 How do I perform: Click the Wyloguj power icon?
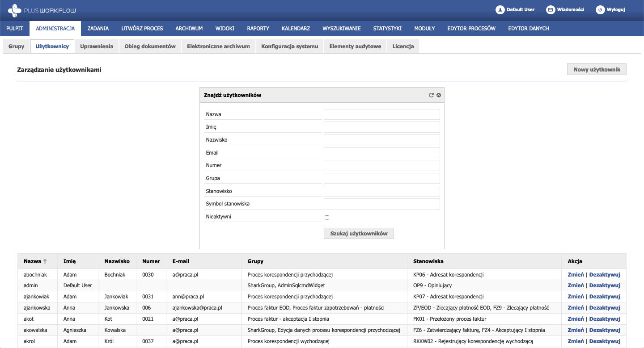click(x=600, y=9)
